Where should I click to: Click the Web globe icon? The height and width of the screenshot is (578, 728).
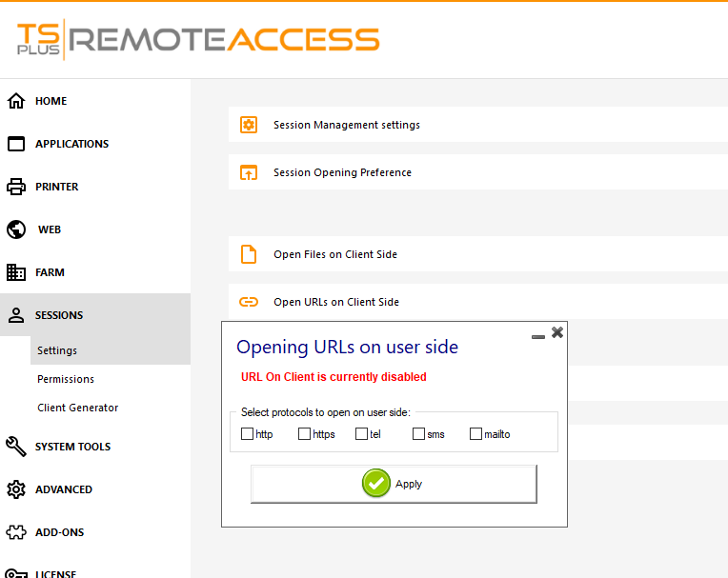click(16, 229)
